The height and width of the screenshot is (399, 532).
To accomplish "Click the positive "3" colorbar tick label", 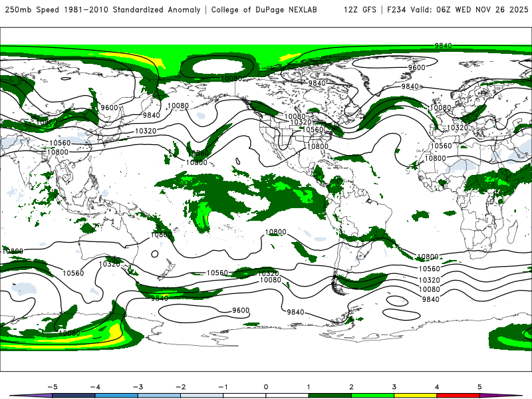I will coord(394,387).
